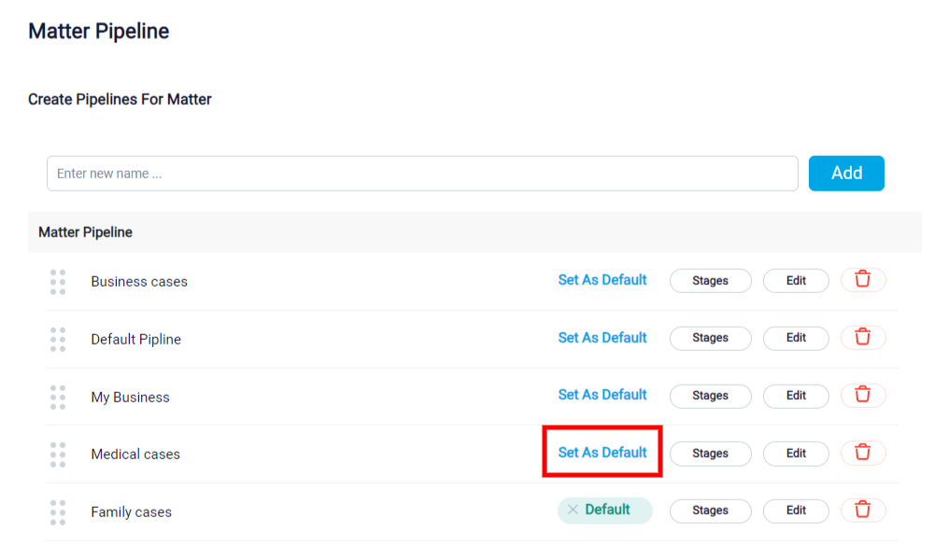Set Medical cases as default

click(x=602, y=453)
